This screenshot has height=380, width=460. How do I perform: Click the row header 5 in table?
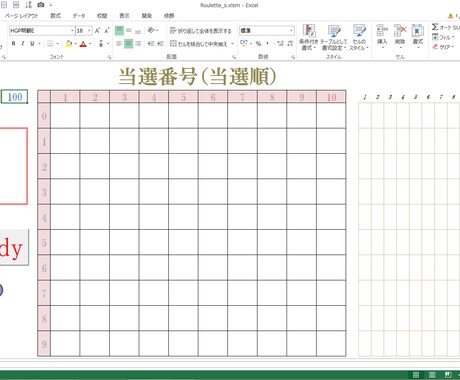coord(44,242)
